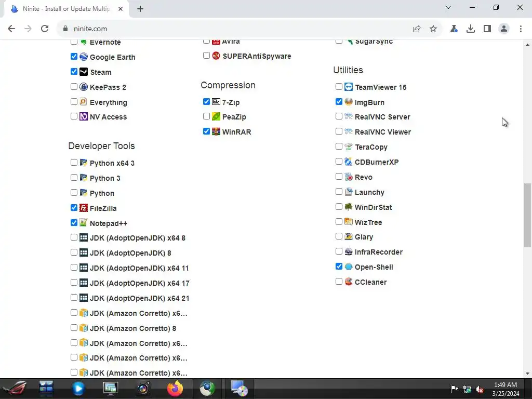This screenshot has width=532, height=399.
Task: Open the Chrome profile avatar
Action: [504, 29]
